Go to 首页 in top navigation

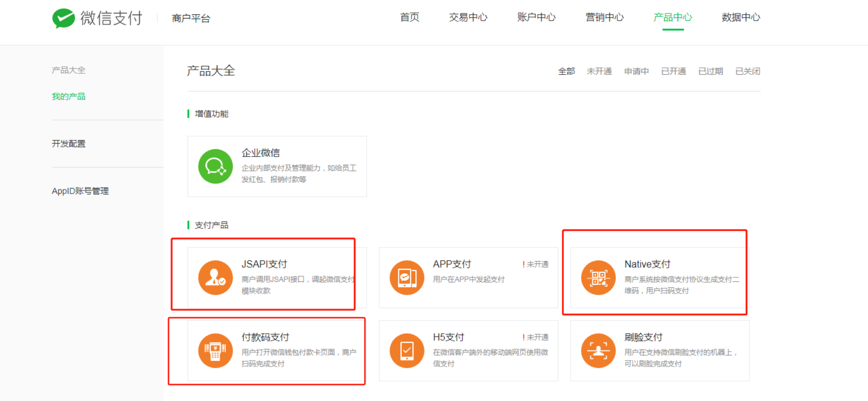[410, 17]
